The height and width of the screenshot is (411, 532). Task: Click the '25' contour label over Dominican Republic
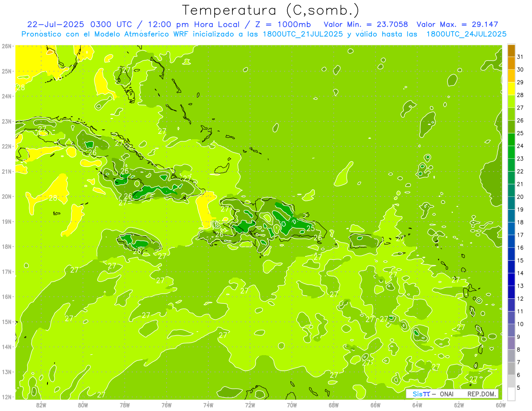[x=311, y=228]
